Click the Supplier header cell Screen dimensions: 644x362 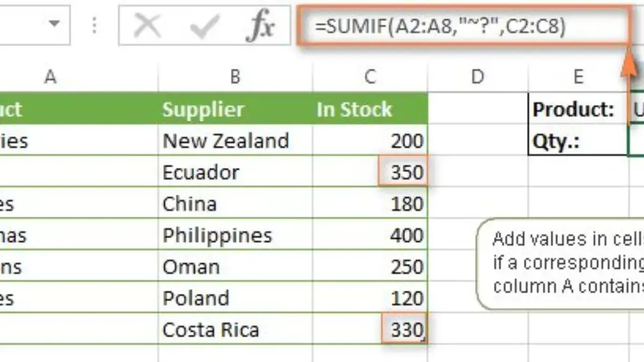point(235,109)
